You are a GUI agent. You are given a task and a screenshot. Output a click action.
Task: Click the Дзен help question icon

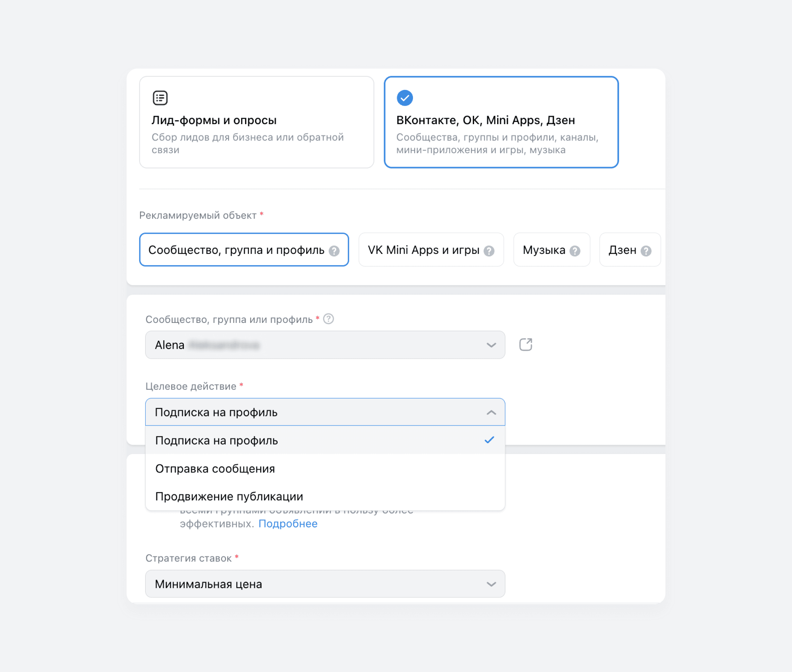pos(646,251)
